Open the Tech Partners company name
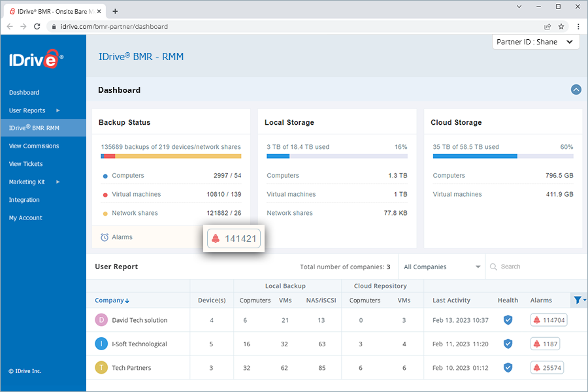The image size is (588, 392). tap(131, 368)
